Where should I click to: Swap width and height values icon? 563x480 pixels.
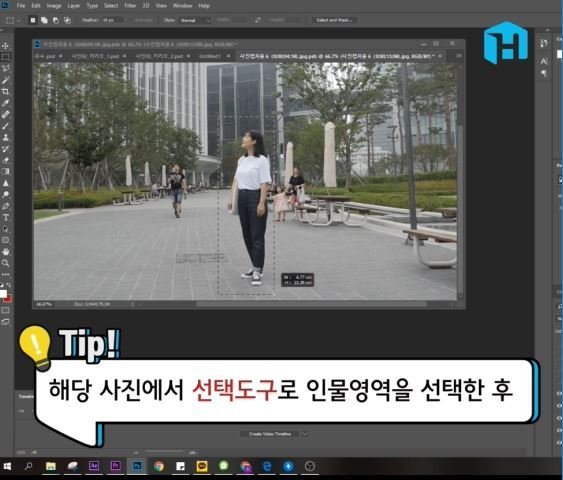point(257,20)
